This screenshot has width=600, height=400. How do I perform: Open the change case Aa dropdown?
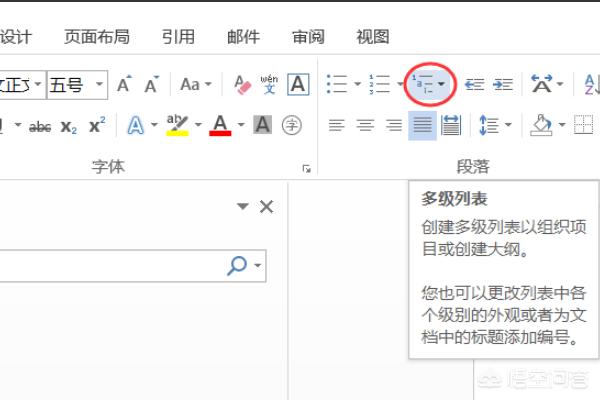194,85
